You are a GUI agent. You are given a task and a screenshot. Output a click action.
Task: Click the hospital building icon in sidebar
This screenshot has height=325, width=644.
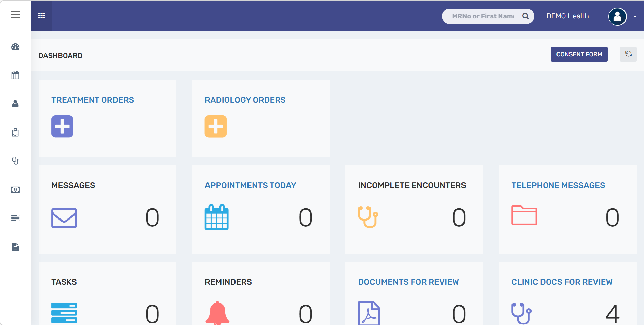click(x=15, y=132)
